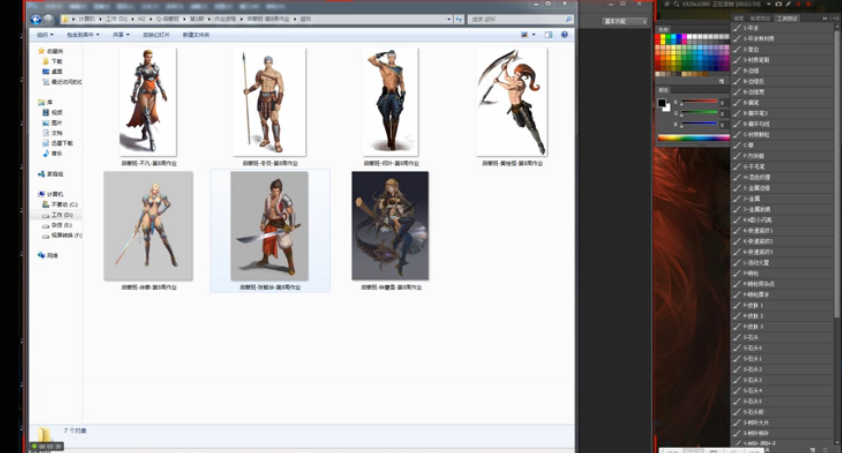Open the 包含到库中 dropdown
This screenshot has width=842, height=476.
click(83, 35)
